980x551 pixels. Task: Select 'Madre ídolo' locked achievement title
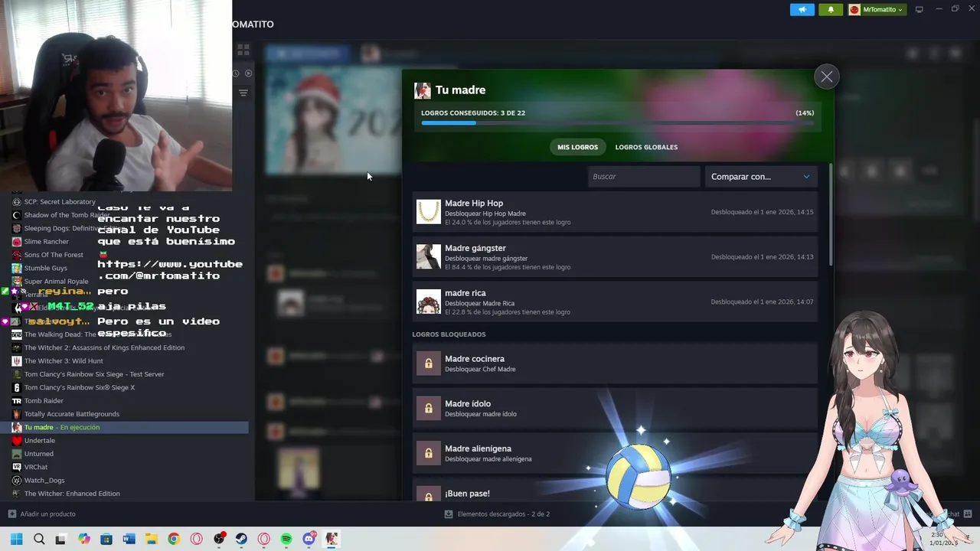tap(468, 403)
